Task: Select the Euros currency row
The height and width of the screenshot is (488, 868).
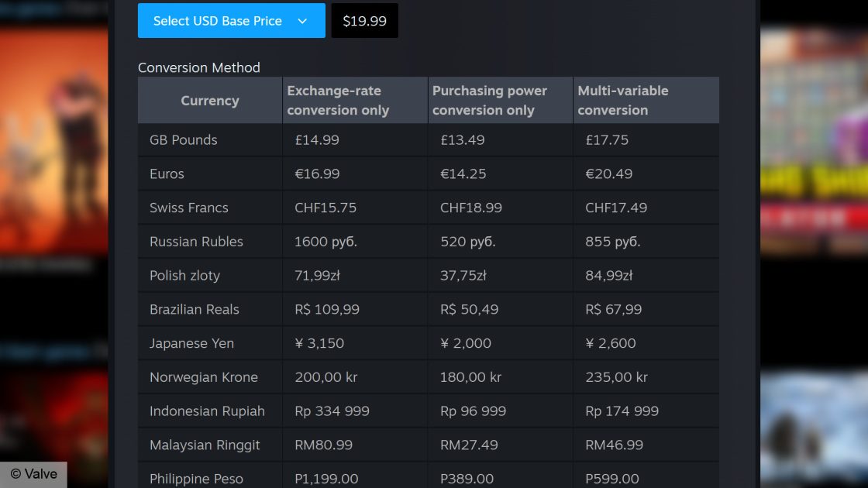Action: [x=167, y=174]
